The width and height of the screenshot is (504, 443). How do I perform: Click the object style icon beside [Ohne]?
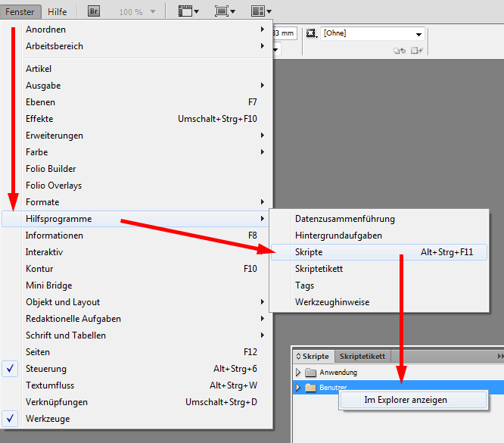pos(312,33)
